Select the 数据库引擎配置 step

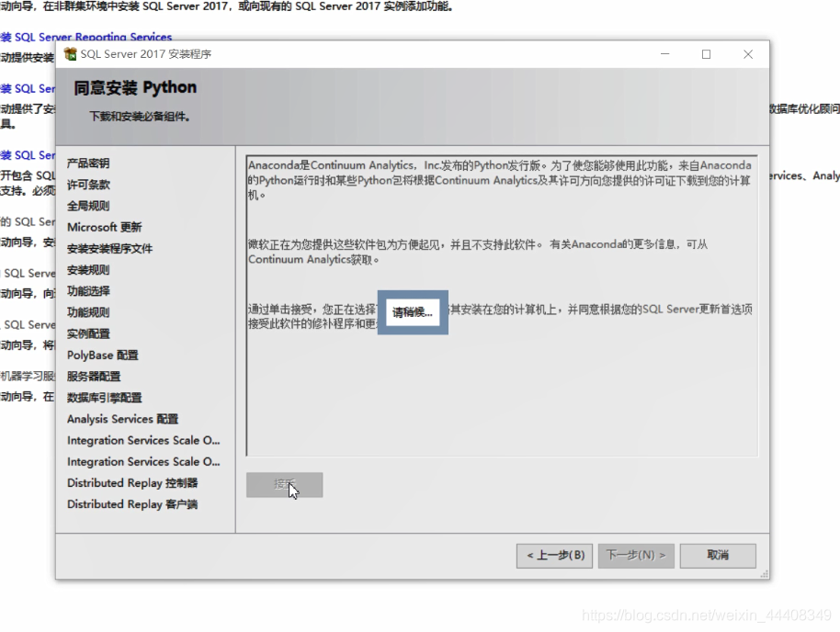pyautogui.click(x=105, y=398)
